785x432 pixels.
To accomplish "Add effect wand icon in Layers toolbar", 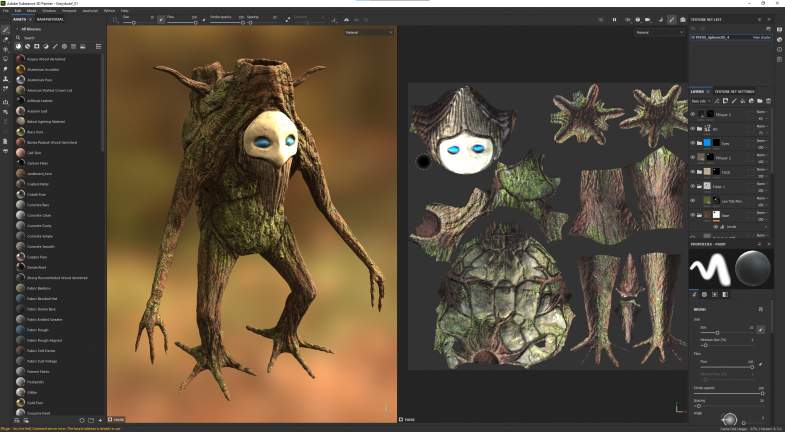I will (717, 101).
